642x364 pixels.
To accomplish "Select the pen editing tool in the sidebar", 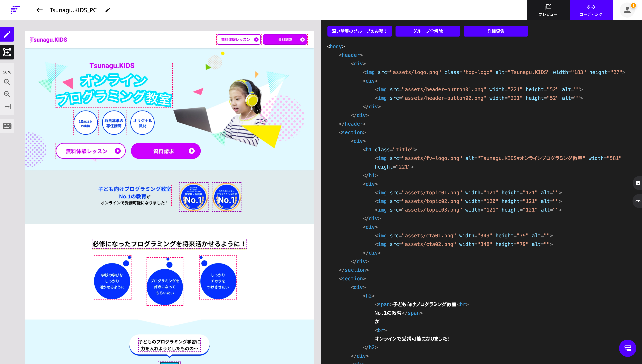I will pos(7,34).
